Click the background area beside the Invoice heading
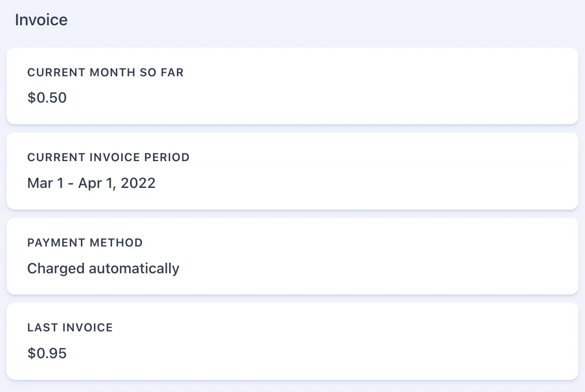This screenshot has width=585, height=392. pyautogui.click(x=303, y=19)
